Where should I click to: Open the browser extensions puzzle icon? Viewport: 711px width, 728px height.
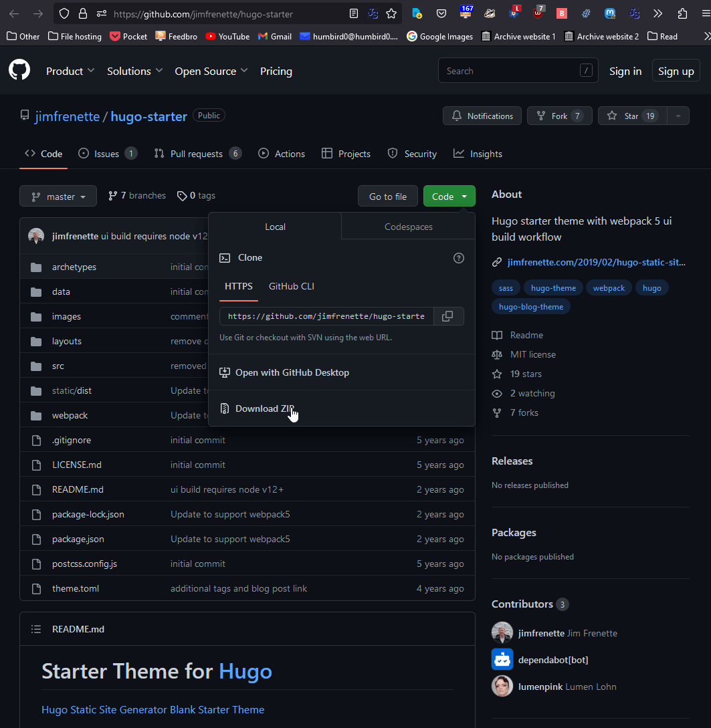pos(682,13)
